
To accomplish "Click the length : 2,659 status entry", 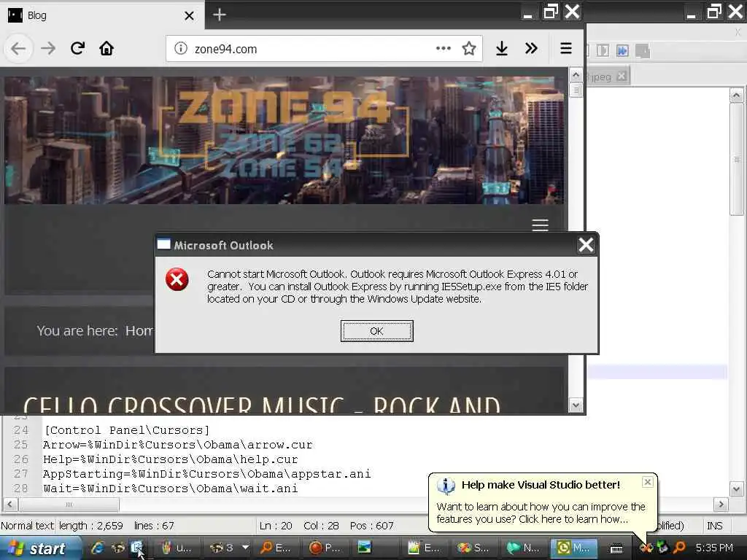I will coord(90,526).
